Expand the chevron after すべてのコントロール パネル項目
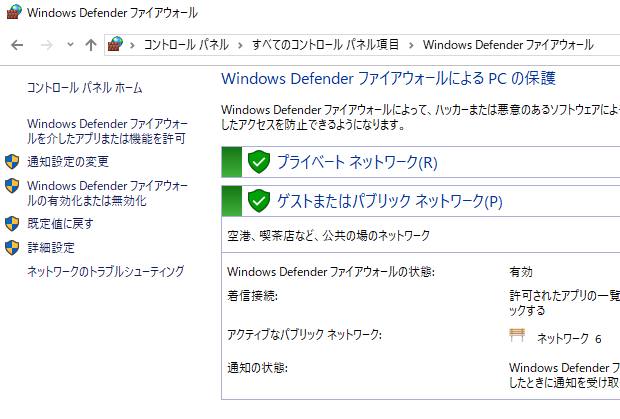Image resolution: width=620 pixels, height=419 pixels. 409,45
